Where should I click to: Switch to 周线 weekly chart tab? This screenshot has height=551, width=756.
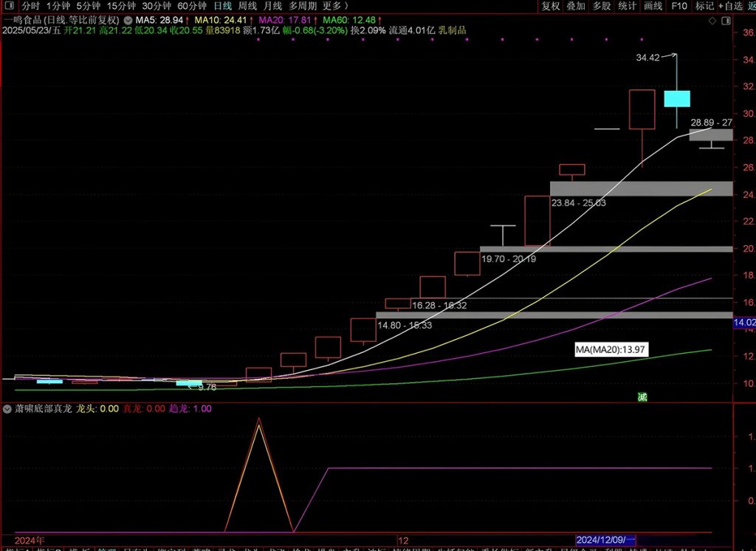(247, 6)
